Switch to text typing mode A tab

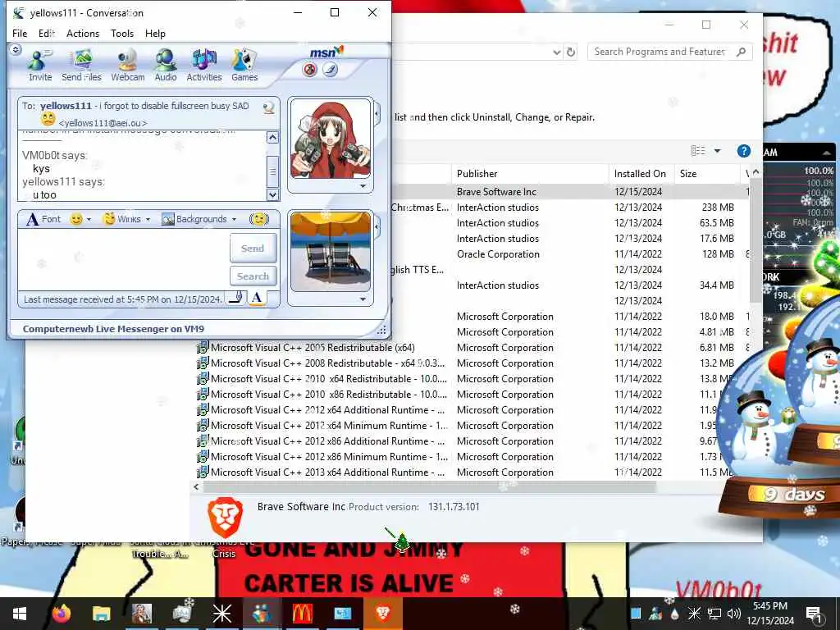(x=257, y=298)
